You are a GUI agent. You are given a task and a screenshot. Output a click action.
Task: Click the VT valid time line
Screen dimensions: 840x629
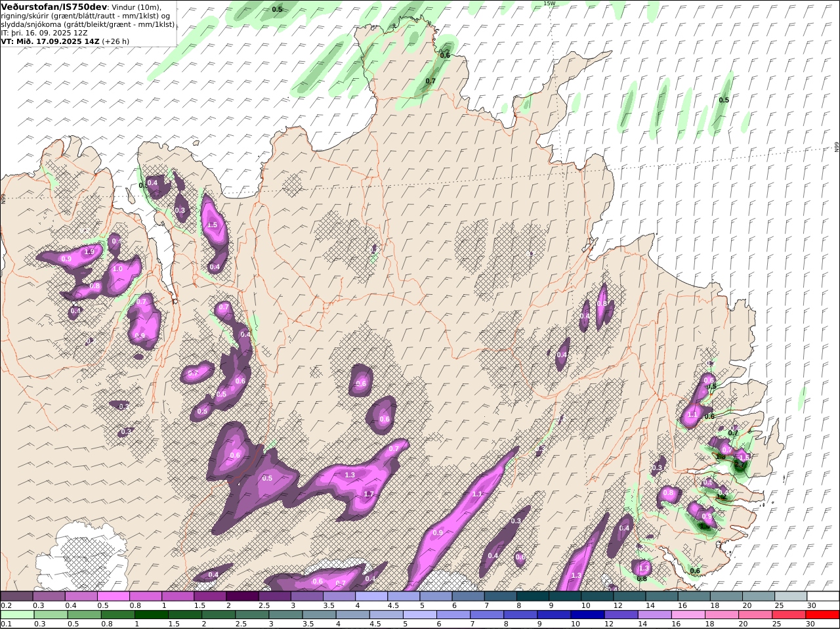click(x=66, y=41)
